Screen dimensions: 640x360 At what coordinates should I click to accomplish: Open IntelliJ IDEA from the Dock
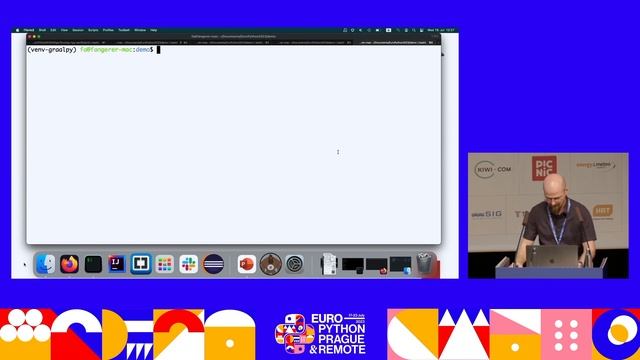pyautogui.click(x=117, y=264)
